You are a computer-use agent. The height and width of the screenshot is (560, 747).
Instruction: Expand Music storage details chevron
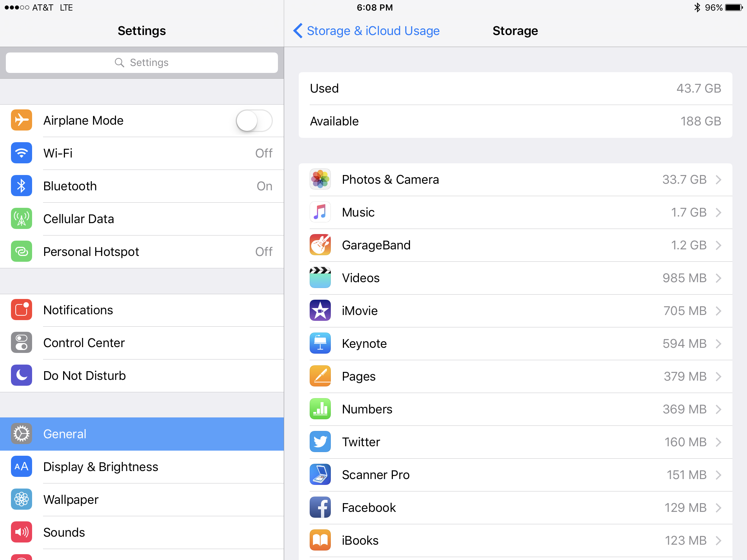(x=719, y=213)
